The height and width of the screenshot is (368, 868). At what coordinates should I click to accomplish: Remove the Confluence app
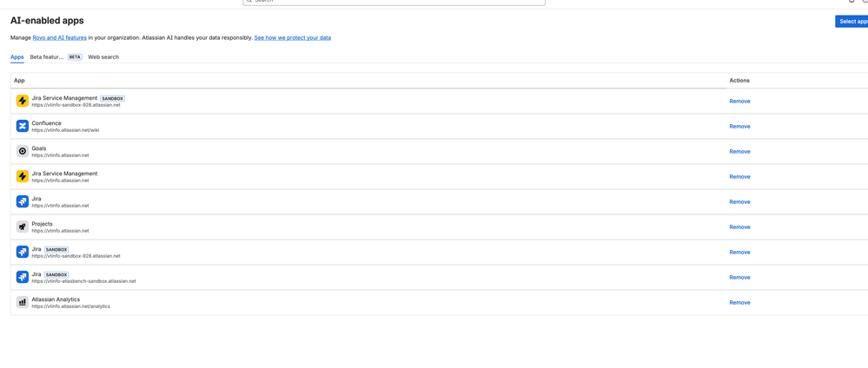[x=739, y=126]
